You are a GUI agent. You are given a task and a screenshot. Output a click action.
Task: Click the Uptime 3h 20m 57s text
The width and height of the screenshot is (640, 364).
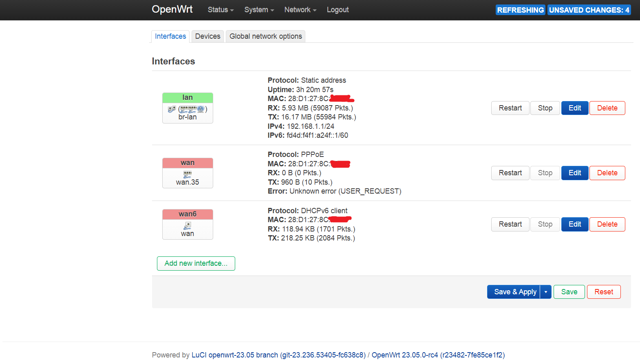(300, 90)
